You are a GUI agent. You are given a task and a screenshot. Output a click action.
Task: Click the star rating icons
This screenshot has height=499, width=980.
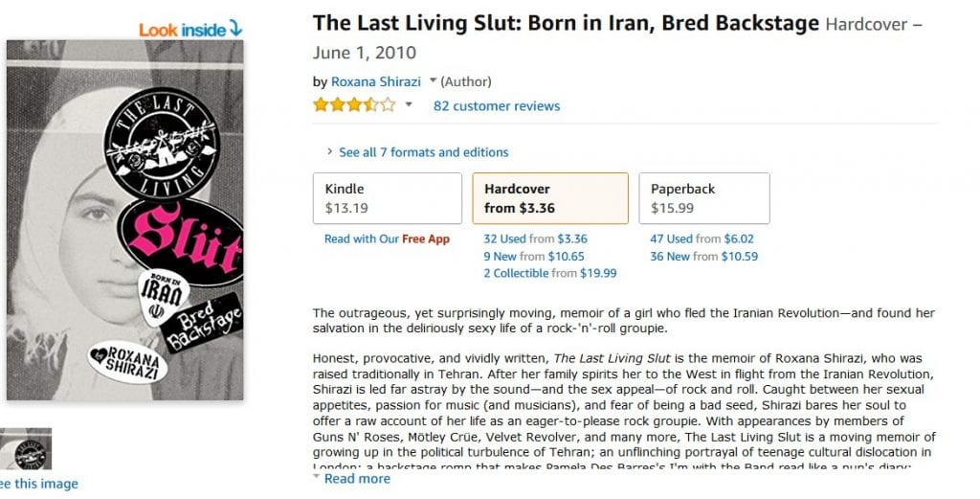tap(353, 105)
